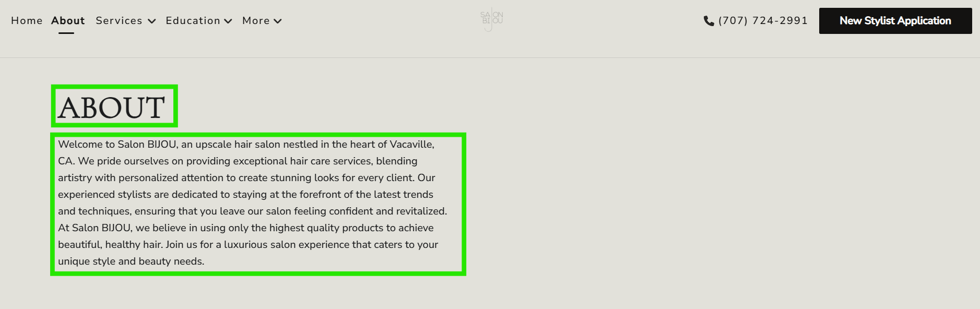980x309 pixels.
Task: Click the Welcome to Salon BIJOU paragraph
Action: pyautogui.click(x=251, y=203)
